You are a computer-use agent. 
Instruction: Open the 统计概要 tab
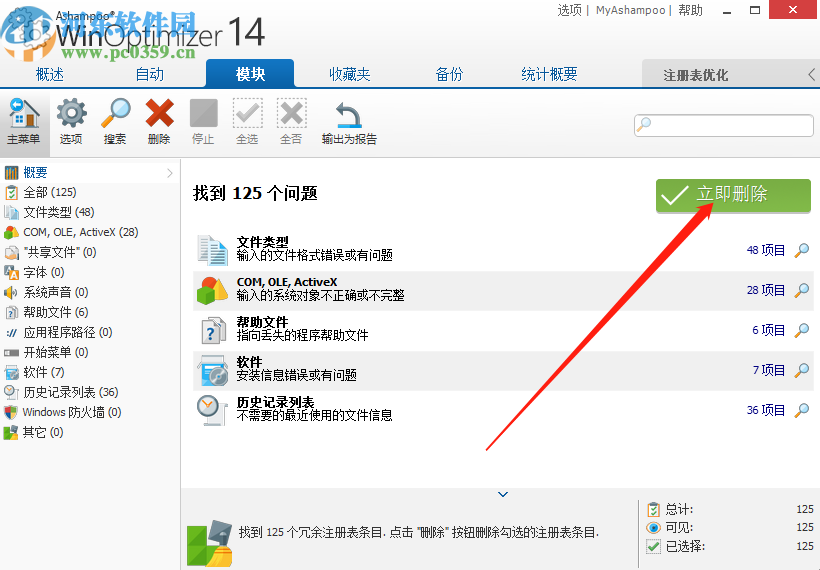[549, 74]
